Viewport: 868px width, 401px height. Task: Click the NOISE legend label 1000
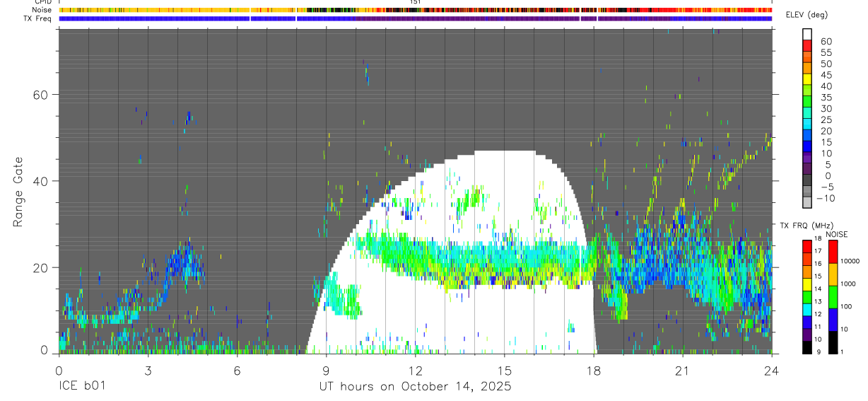(x=849, y=283)
